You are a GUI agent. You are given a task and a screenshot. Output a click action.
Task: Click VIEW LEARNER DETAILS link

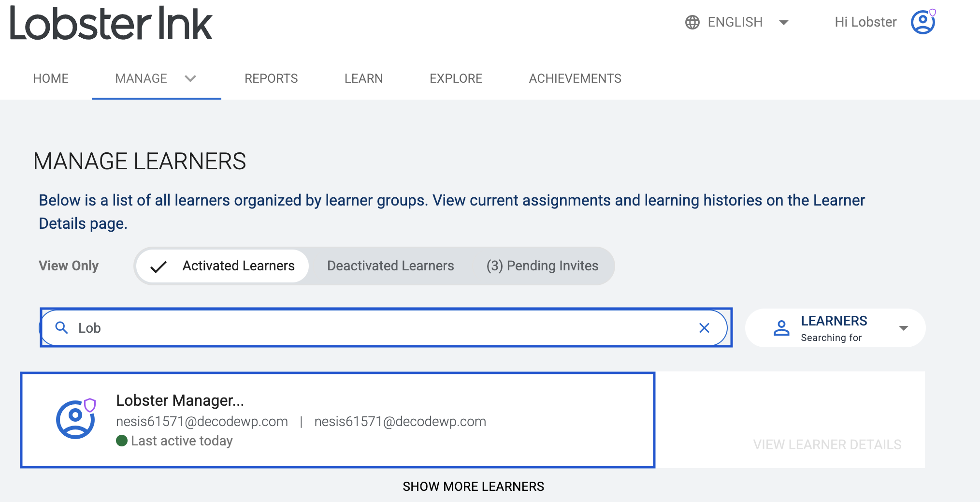point(827,444)
